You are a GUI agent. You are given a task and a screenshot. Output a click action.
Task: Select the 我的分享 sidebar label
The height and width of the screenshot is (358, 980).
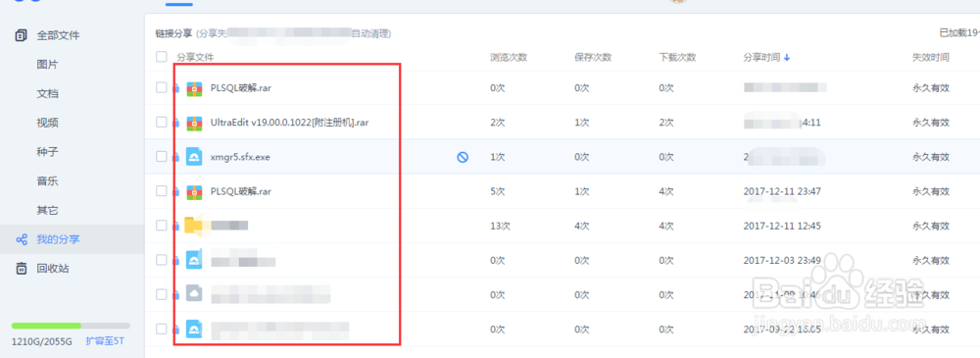(x=58, y=239)
